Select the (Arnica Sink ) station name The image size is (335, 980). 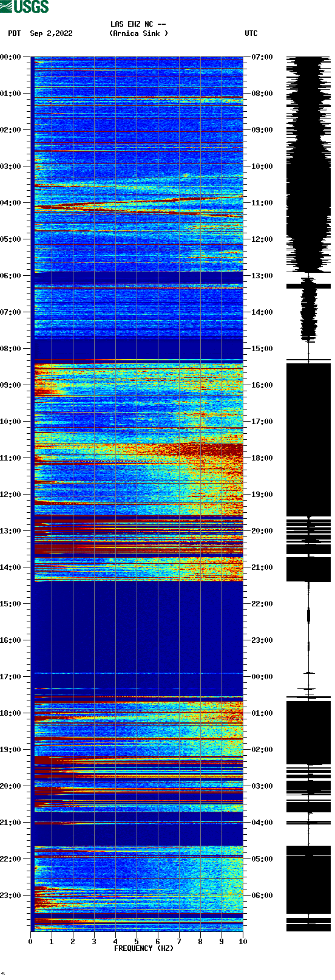point(138,33)
